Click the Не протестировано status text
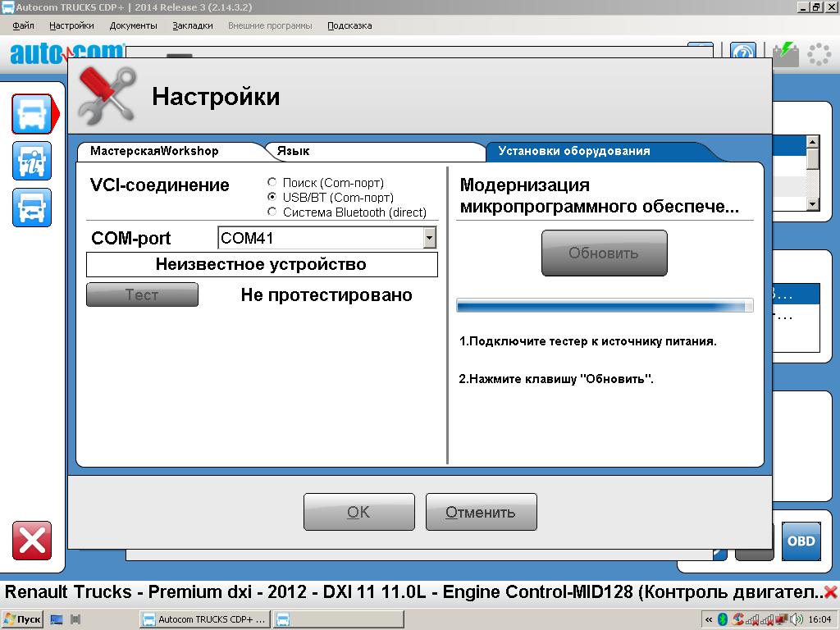Screen dimensions: 840x630 [x=326, y=294]
